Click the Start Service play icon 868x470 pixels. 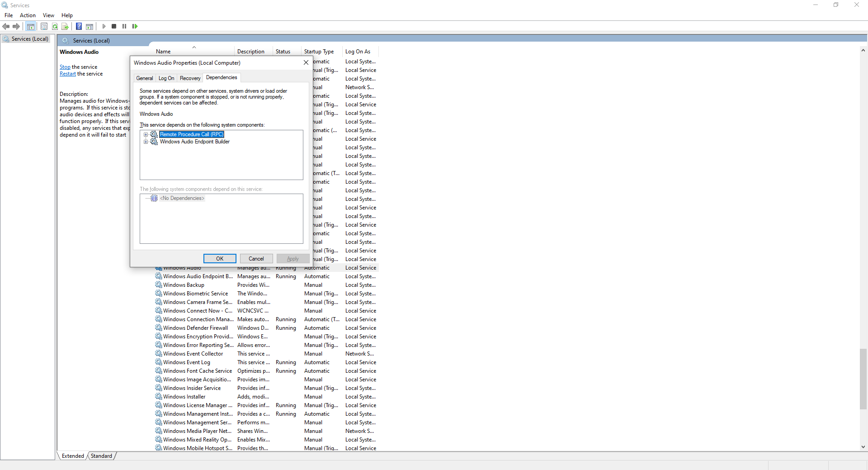coord(104,26)
